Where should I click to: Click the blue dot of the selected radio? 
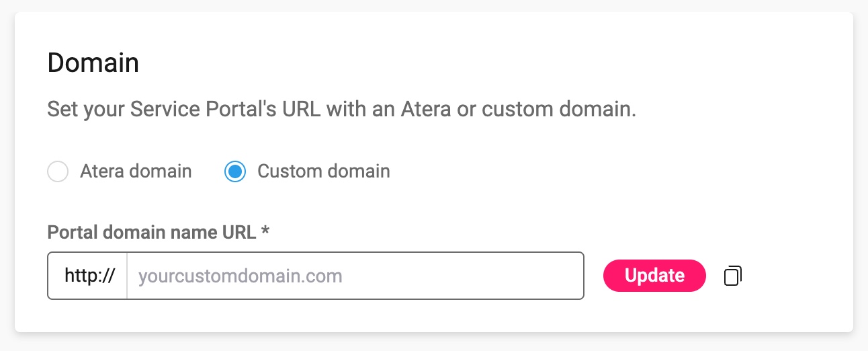[x=235, y=171]
